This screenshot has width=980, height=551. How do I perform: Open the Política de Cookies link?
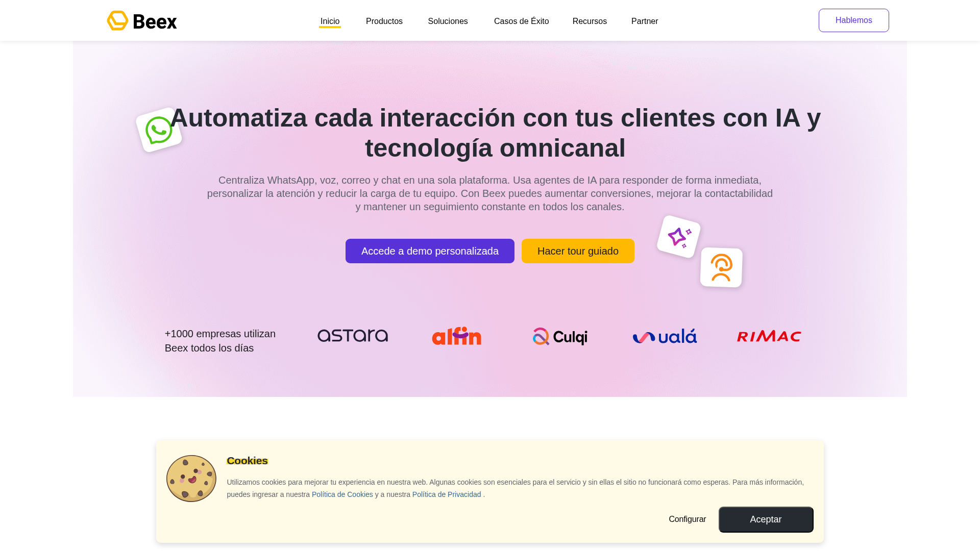(x=342, y=494)
